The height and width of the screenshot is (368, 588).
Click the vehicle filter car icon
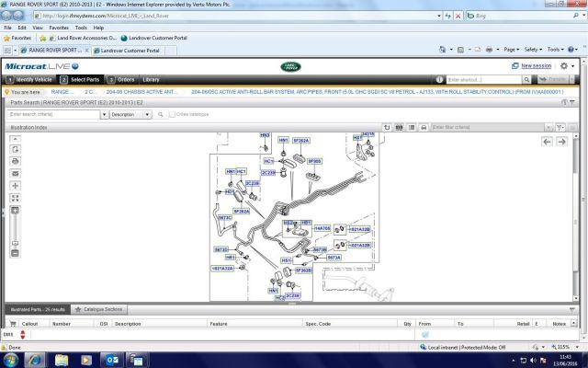424,128
